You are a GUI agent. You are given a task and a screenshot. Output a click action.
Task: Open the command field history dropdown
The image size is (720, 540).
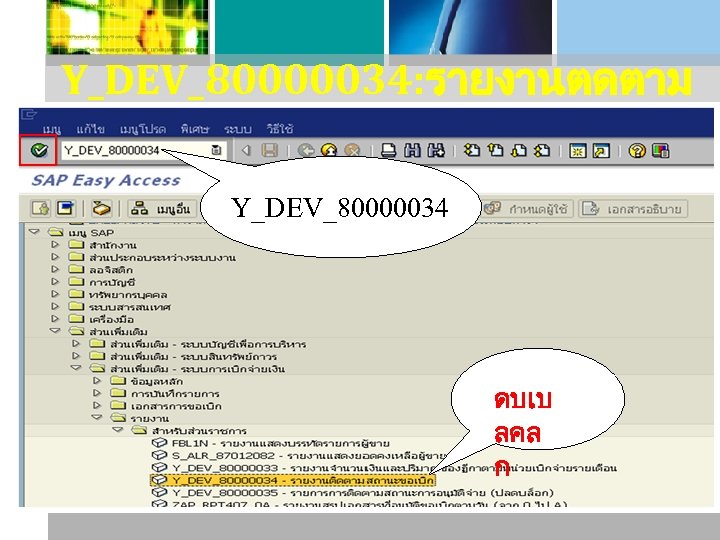[216, 150]
